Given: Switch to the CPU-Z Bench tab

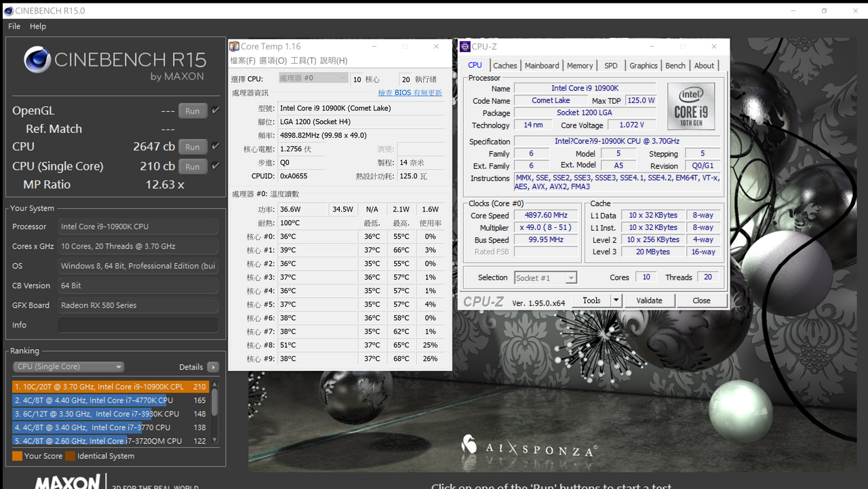Looking at the screenshot, I should pyautogui.click(x=675, y=66).
